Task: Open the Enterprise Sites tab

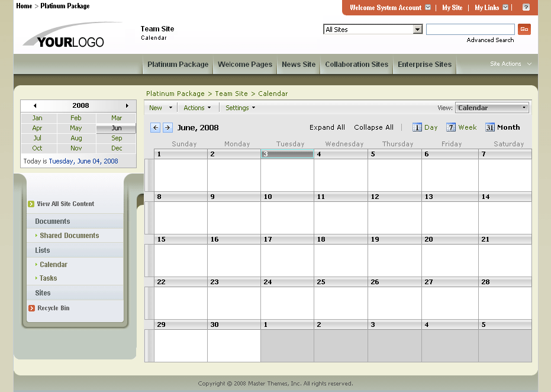Action: 424,65
